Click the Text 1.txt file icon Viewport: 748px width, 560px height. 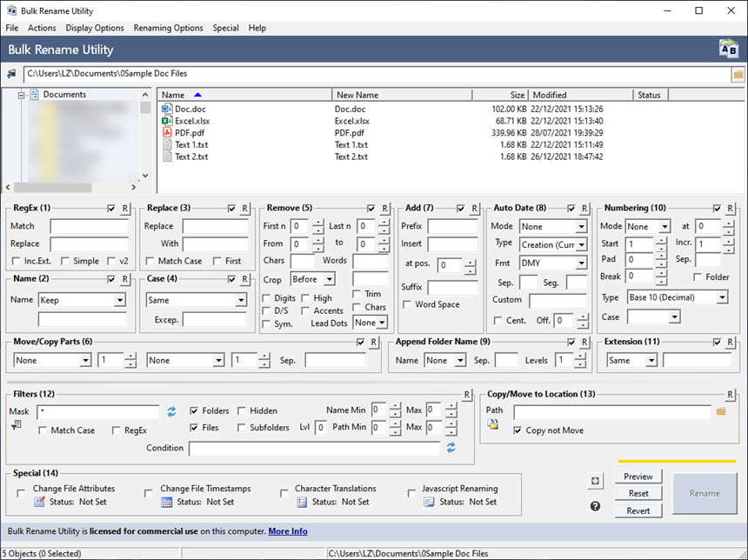pyautogui.click(x=167, y=144)
